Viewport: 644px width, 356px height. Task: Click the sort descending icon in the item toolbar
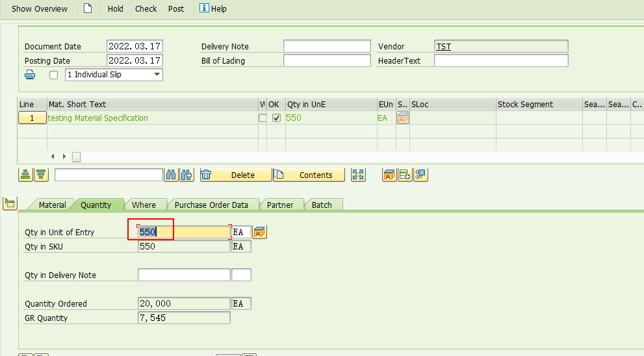pyautogui.click(x=41, y=175)
